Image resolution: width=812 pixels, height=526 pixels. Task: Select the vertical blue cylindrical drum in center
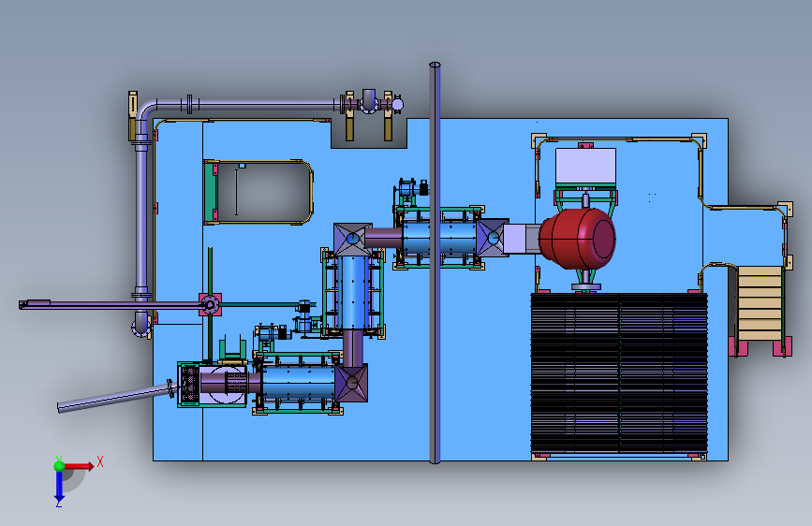[353, 293]
